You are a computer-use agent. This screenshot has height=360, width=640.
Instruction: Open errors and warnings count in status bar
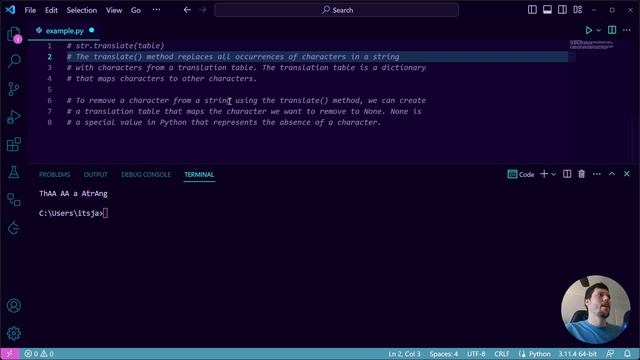tap(39, 354)
